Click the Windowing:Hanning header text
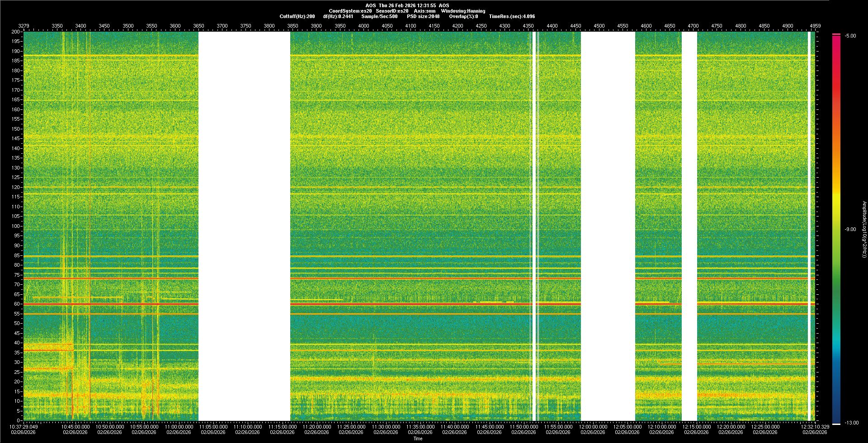Image resolution: width=868 pixels, height=443 pixels. click(x=463, y=11)
